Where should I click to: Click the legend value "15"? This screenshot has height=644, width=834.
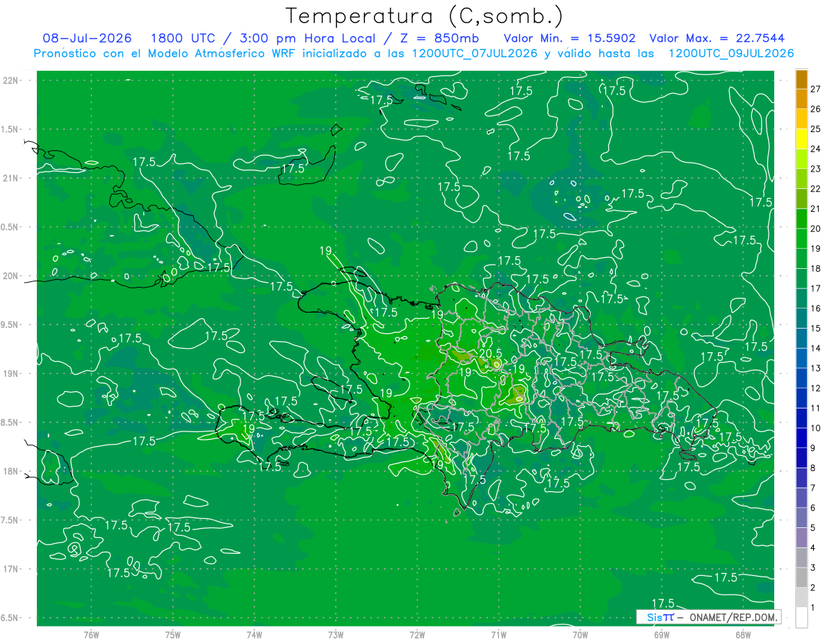[815, 328]
